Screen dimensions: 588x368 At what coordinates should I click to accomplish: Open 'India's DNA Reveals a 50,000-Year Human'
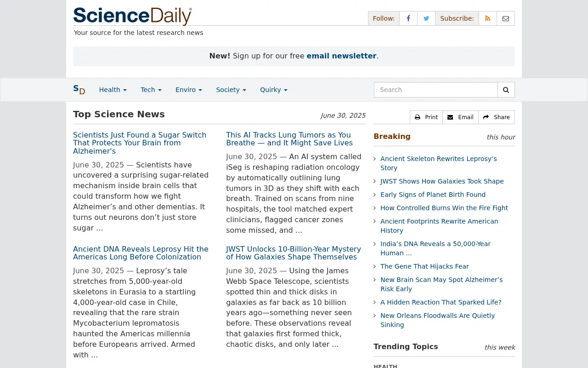click(x=435, y=248)
